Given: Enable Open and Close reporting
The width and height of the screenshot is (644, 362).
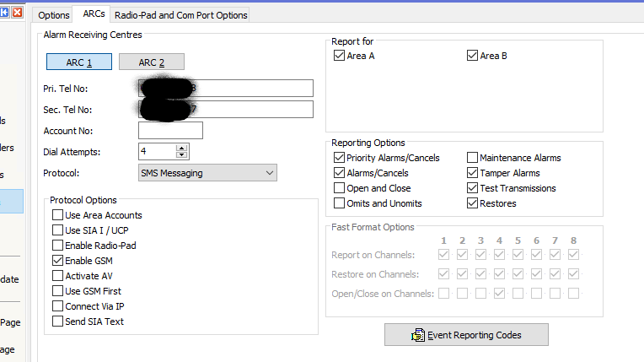Looking at the screenshot, I should point(340,188).
